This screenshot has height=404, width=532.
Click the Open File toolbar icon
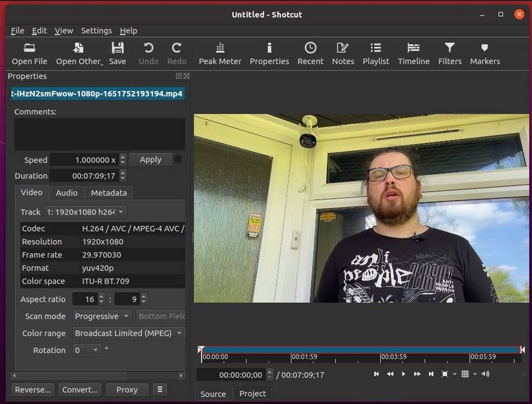(x=30, y=54)
